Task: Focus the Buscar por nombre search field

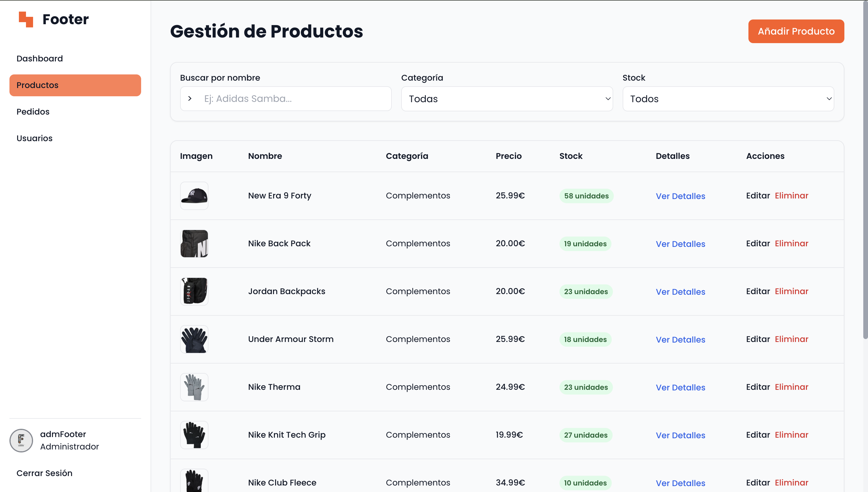Action: 286,99
